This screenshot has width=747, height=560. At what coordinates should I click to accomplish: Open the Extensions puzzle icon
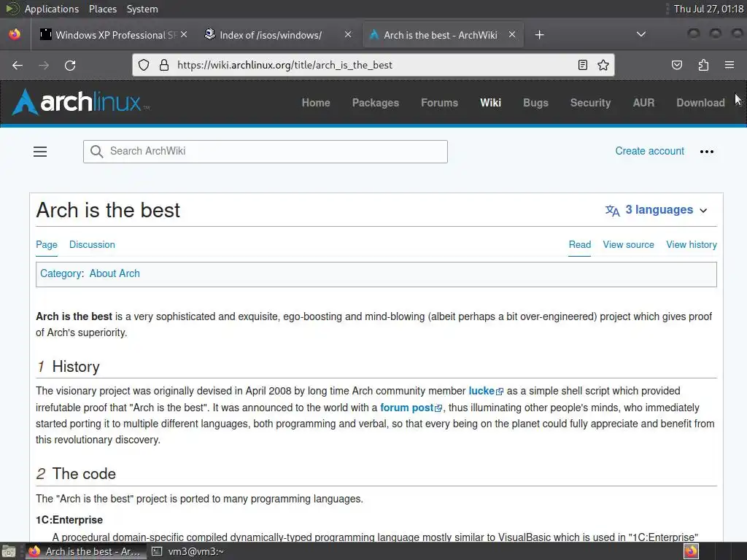pos(703,65)
